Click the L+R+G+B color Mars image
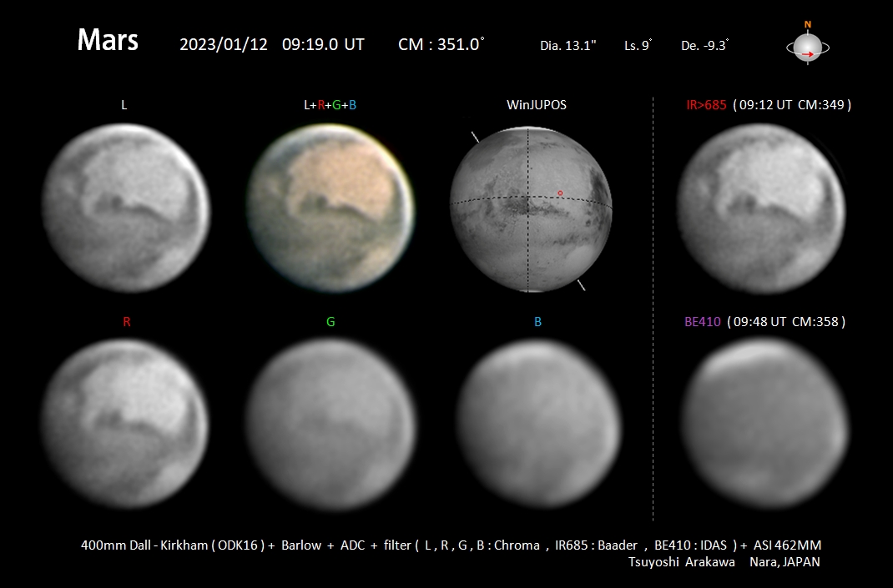 point(330,208)
